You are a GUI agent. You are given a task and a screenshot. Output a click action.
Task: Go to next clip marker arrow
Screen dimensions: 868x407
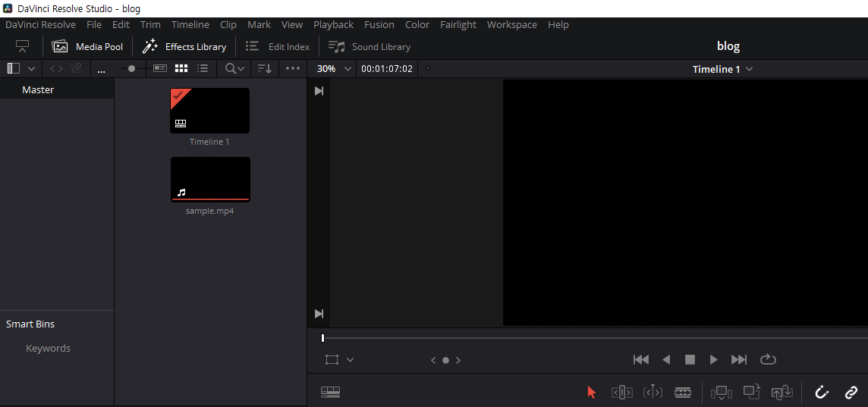click(x=458, y=361)
